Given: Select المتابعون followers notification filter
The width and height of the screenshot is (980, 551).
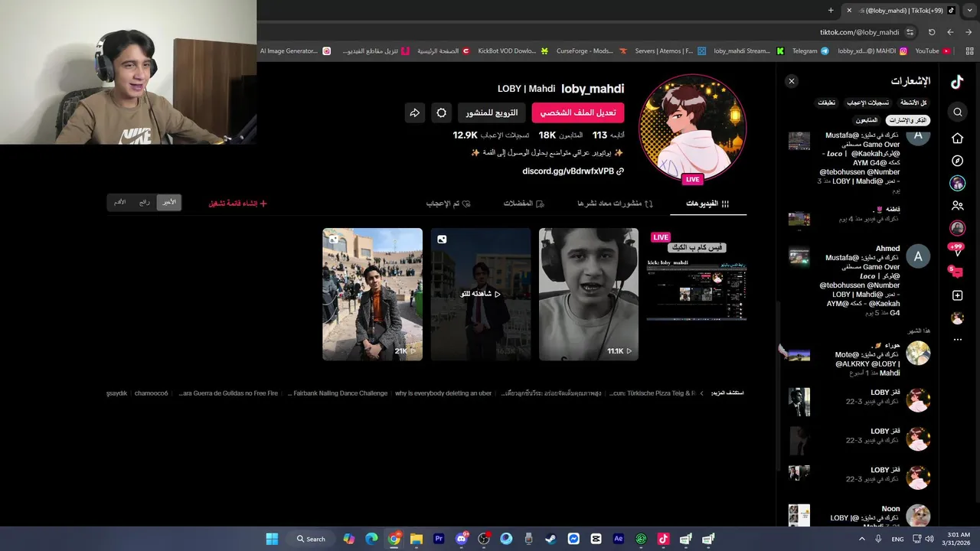Looking at the screenshot, I should pyautogui.click(x=867, y=120).
